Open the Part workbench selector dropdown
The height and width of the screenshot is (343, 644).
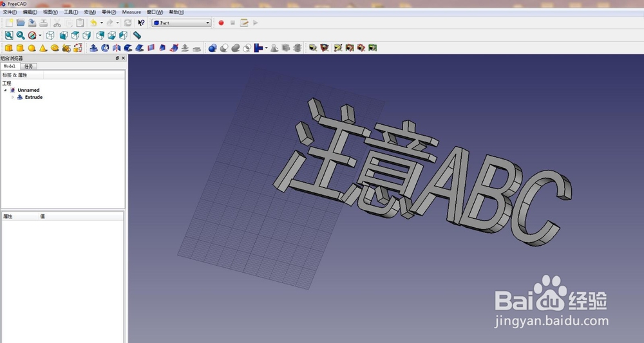point(181,23)
